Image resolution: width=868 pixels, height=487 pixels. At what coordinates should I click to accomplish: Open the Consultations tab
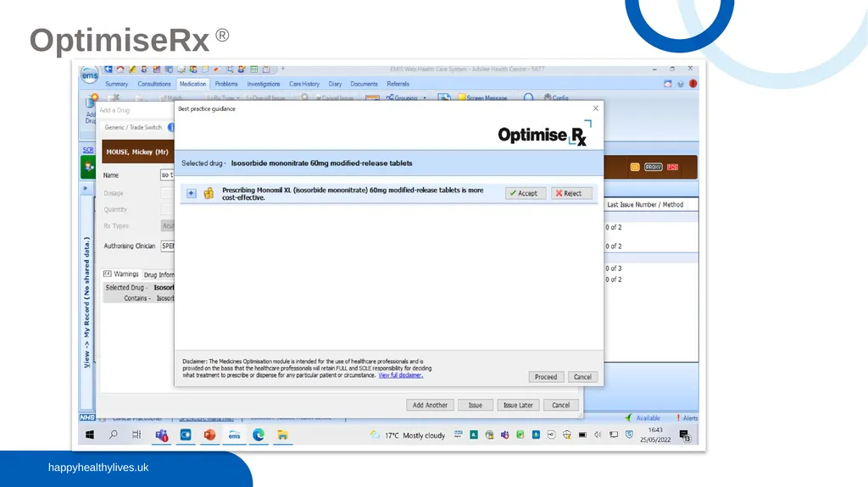click(154, 84)
